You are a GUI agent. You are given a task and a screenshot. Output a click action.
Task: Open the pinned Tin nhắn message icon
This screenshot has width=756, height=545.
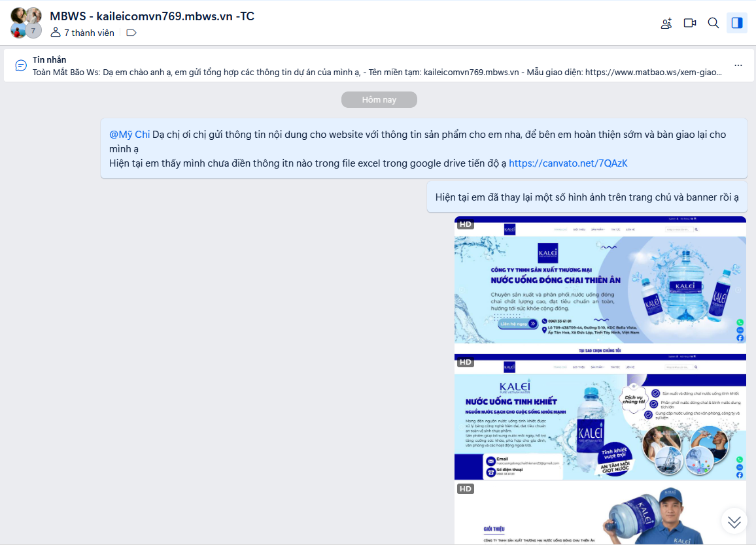pyautogui.click(x=21, y=65)
